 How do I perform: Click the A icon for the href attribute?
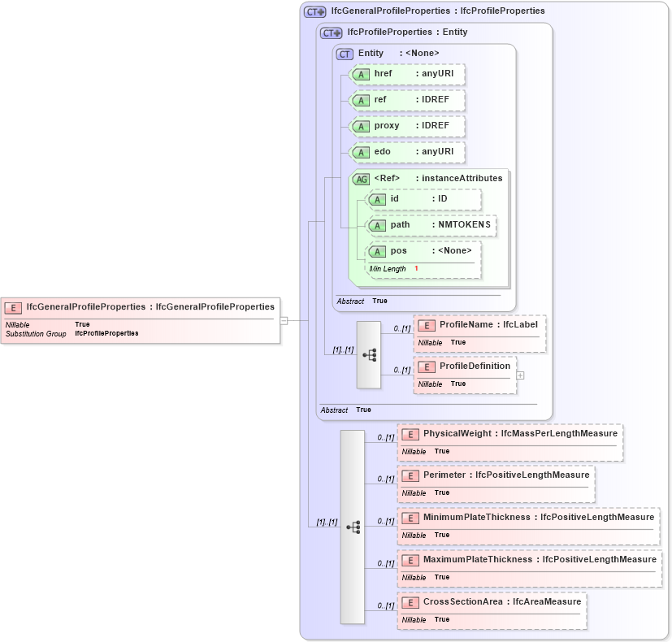[x=362, y=75]
